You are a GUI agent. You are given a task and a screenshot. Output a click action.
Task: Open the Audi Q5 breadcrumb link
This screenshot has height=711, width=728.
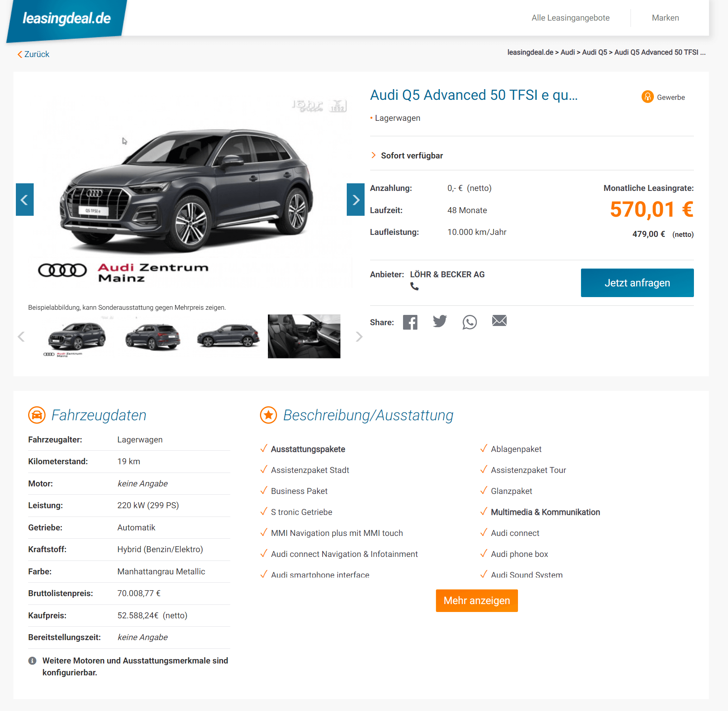coord(594,52)
